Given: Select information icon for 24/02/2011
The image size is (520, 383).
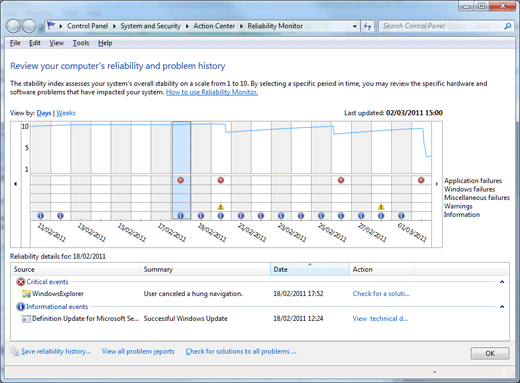Looking at the screenshot, I should click(x=301, y=216).
